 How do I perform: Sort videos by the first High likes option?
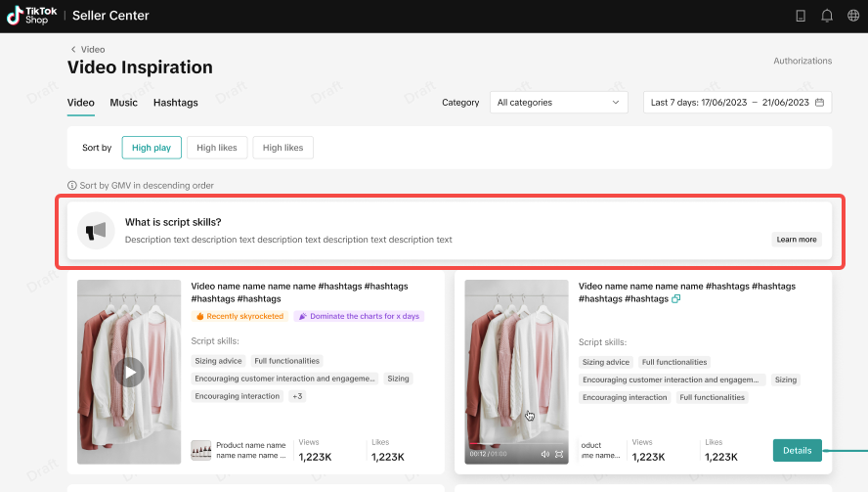tap(216, 148)
